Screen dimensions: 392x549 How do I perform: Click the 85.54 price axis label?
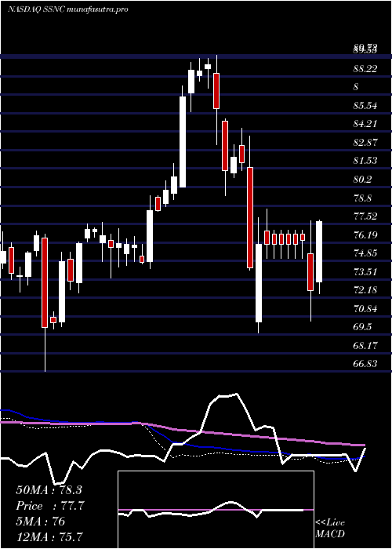click(365, 106)
